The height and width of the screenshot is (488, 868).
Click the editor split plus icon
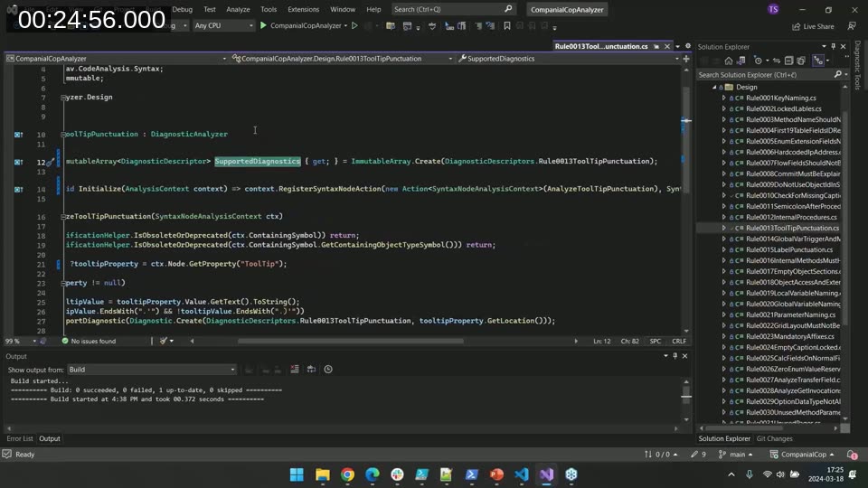click(x=686, y=58)
